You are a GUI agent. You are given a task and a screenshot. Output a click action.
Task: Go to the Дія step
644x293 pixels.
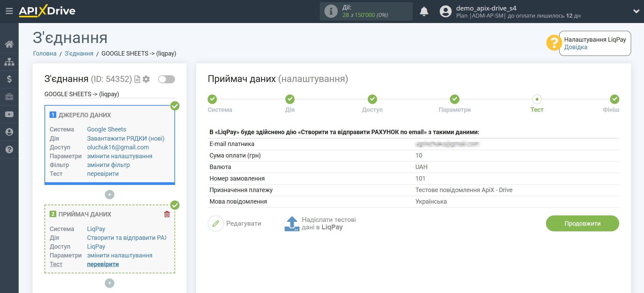click(290, 99)
